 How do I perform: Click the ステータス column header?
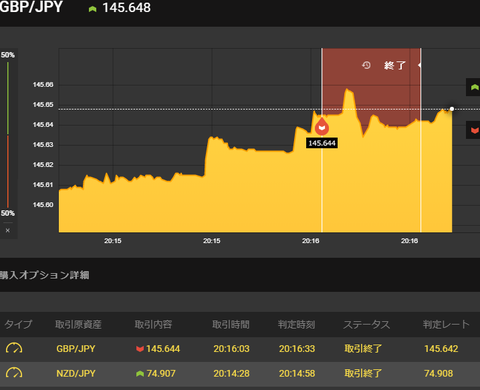367,324
